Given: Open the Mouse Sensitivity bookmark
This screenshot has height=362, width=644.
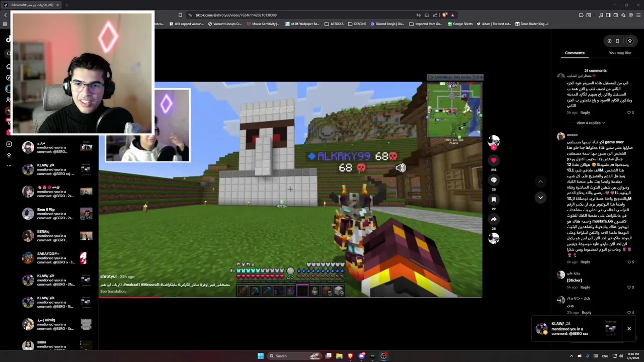Looking at the screenshot, I should pos(263,24).
